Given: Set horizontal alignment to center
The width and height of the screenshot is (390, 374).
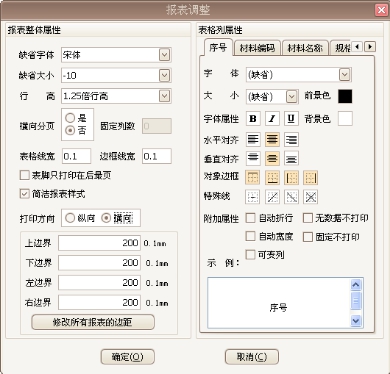Looking at the screenshot, I should click(x=272, y=139).
